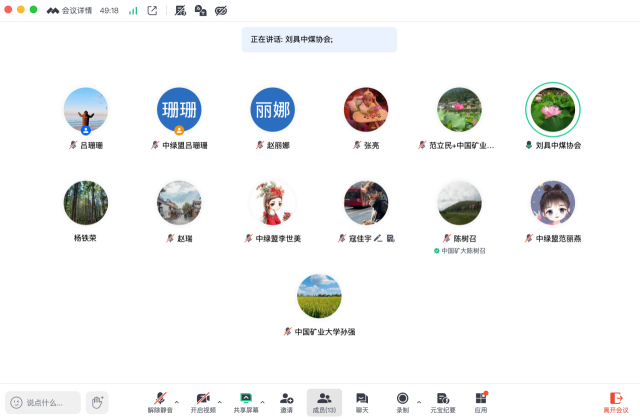This screenshot has height=420, width=640.
Task: Expand video options arrow beside 开启视频
Action: point(220,400)
